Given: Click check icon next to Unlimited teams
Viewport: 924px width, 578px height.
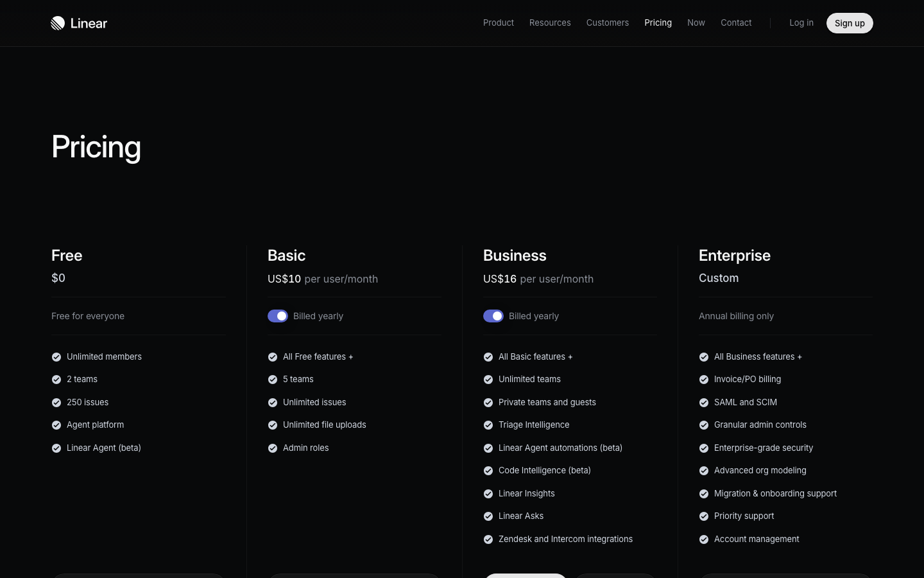Looking at the screenshot, I should pos(488,380).
